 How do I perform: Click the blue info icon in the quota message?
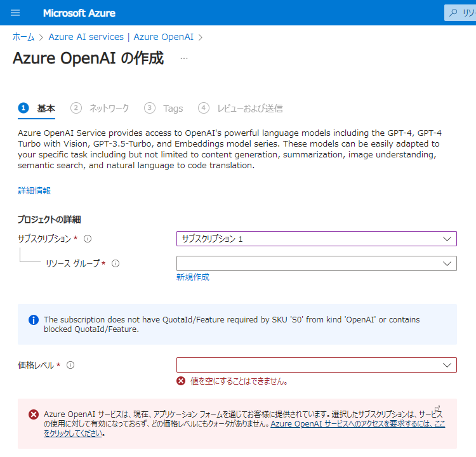(x=34, y=320)
